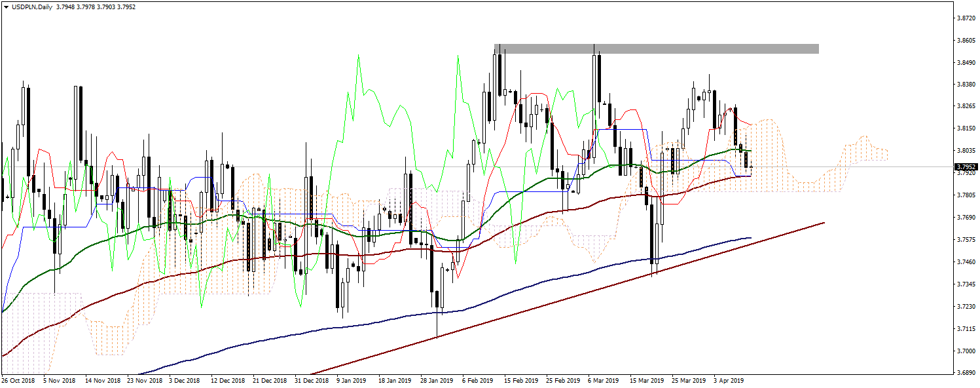Click the 28 Jan 2019 date label
This screenshot has height=388, width=980.
[x=436, y=380]
